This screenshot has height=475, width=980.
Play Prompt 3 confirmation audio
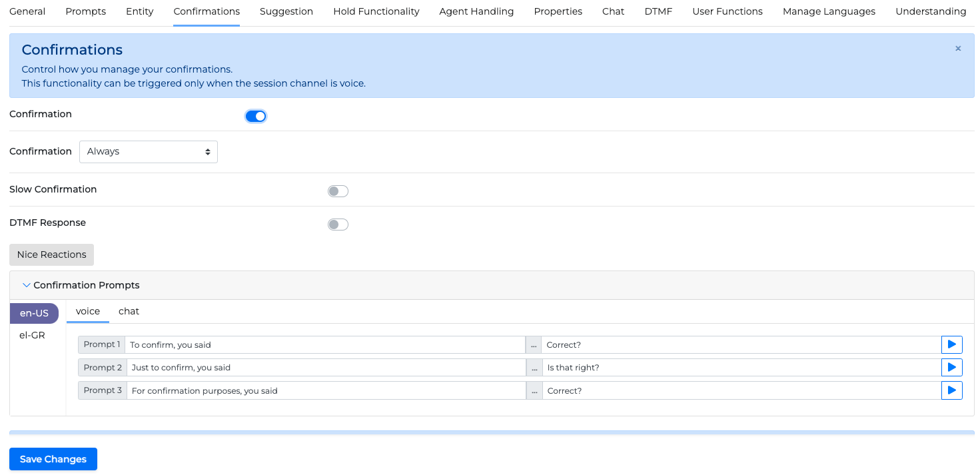point(951,390)
